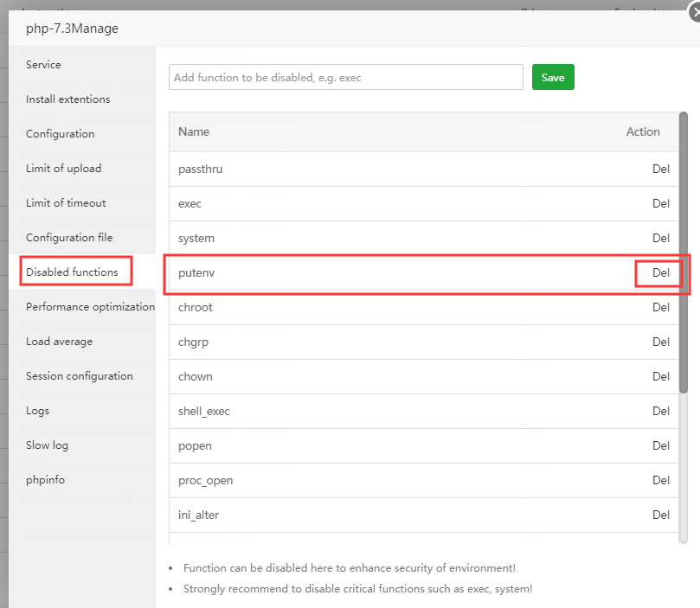Screen dimensions: 700x608
Task: Select Limit of upload
Action: pyautogui.click(x=63, y=169)
